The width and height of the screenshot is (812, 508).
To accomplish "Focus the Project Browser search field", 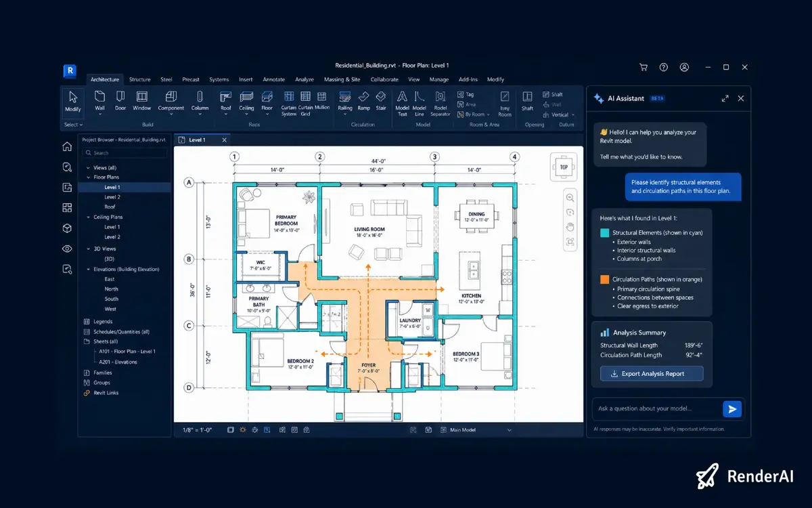I will [x=124, y=152].
